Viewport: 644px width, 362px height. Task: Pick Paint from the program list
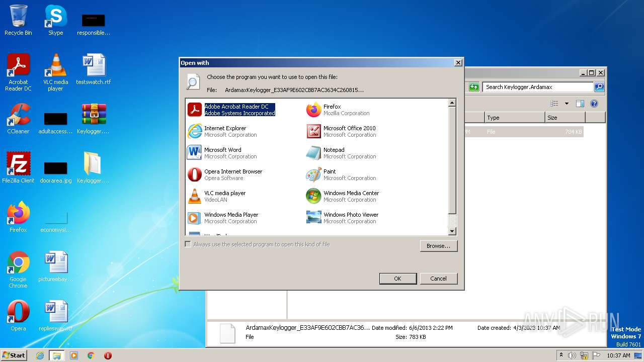tap(341, 174)
